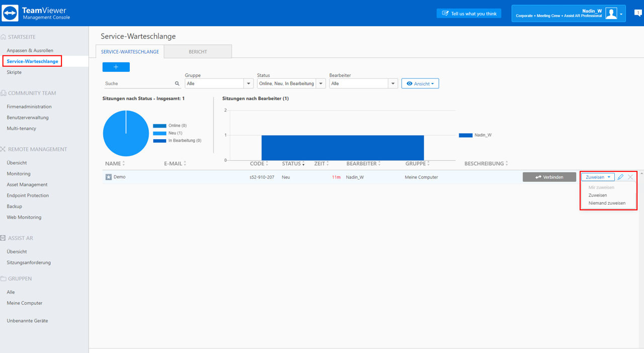This screenshot has width=644, height=353.
Task: Sort by E-MAIL column arrows
Action: [185, 163]
